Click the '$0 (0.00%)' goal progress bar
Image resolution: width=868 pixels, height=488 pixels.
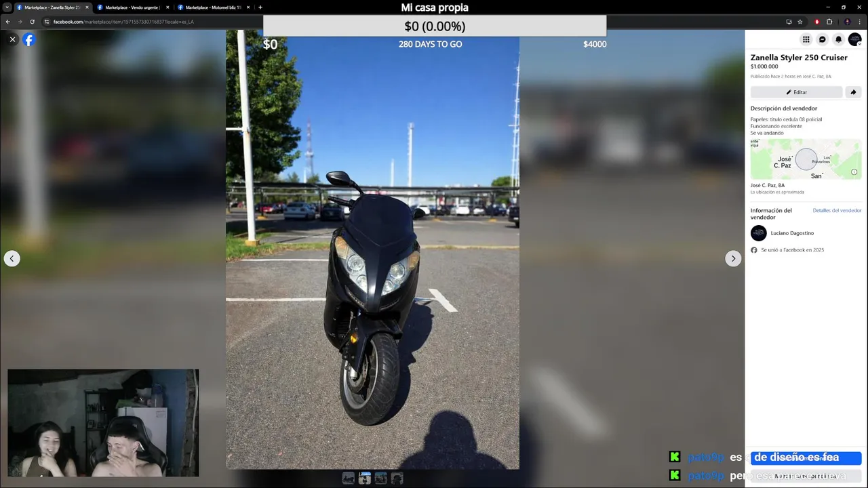pyautogui.click(x=435, y=26)
